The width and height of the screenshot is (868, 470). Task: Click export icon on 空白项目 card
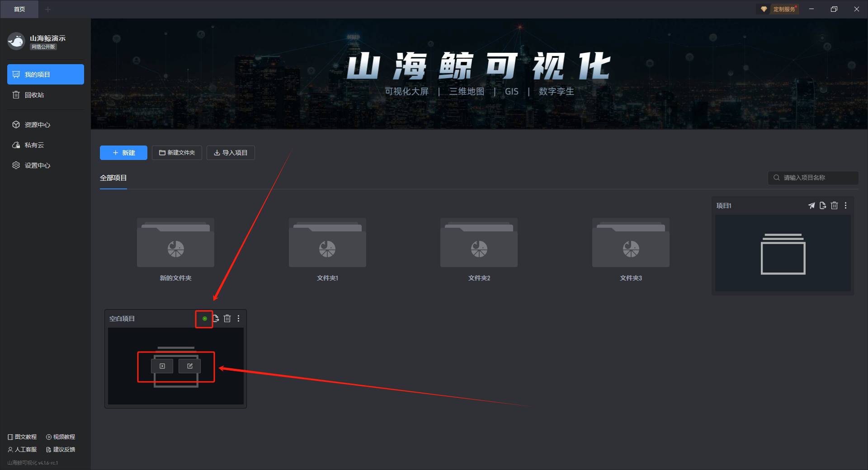click(216, 319)
